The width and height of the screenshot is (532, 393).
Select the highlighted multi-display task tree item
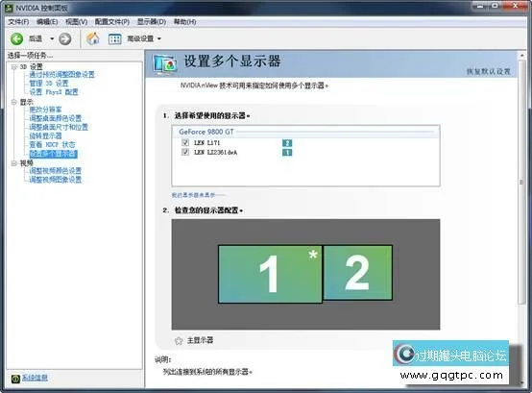click(x=53, y=154)
